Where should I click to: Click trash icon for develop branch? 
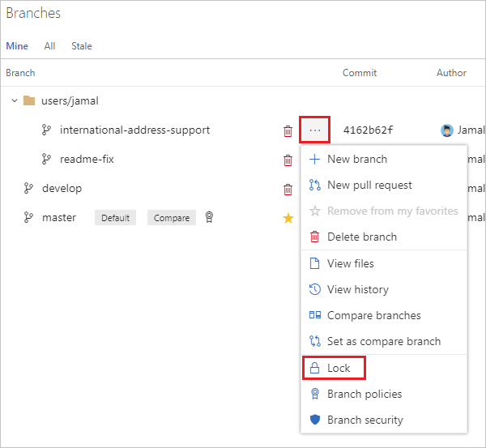point(288,189)
